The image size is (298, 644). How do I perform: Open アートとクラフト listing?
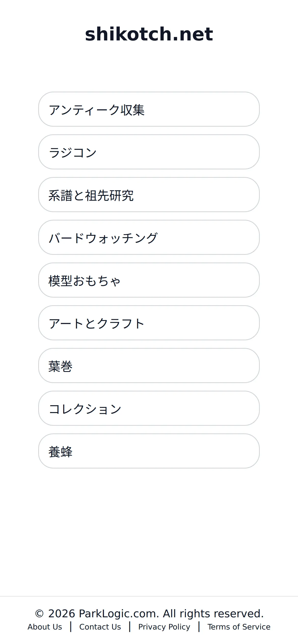[149, 323]
